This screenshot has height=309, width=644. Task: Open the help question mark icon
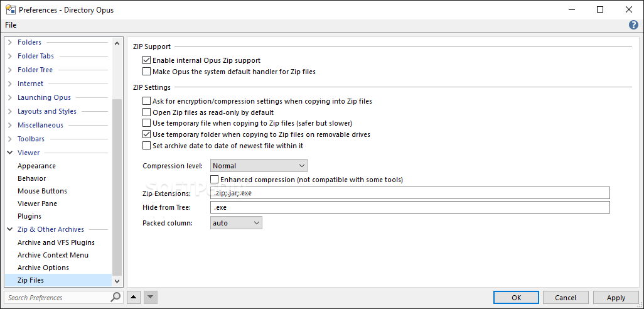pos(633,25)
